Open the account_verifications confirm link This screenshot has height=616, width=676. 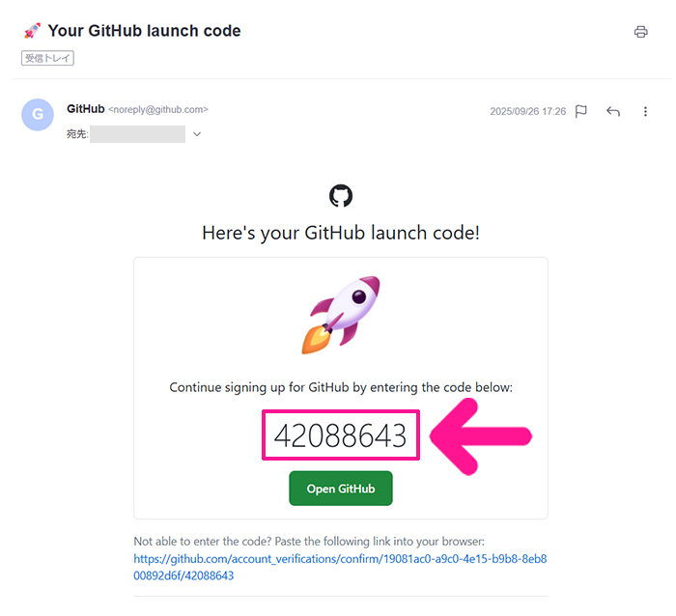click(341, 567)
